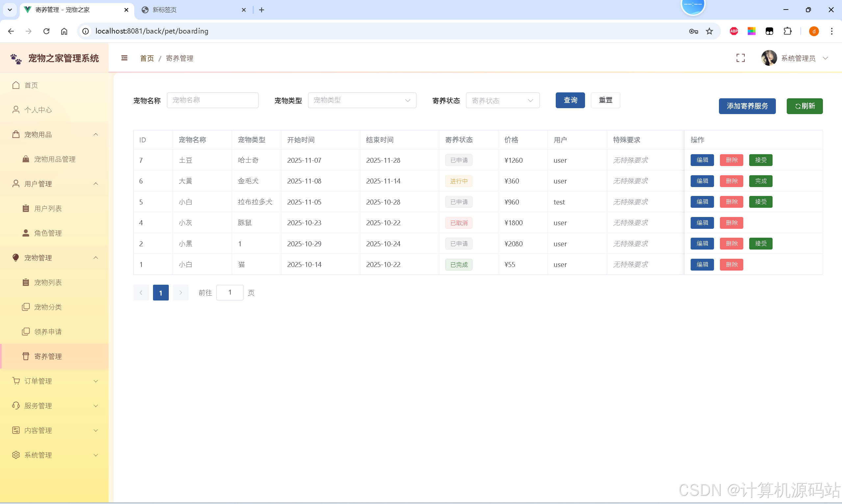Click the 进行中 status tag
The height and width of the screenshot is (504, 842).
458,181
